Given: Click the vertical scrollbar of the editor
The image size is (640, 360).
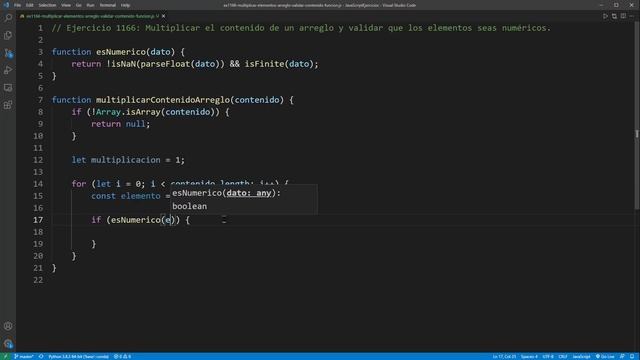Looking at the screenshot, I should (637, 116).
